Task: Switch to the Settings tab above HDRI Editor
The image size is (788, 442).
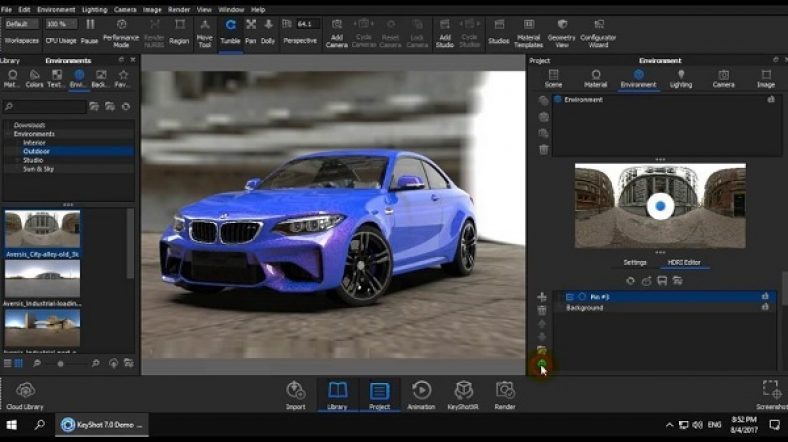Action: (x=635, y=262)
